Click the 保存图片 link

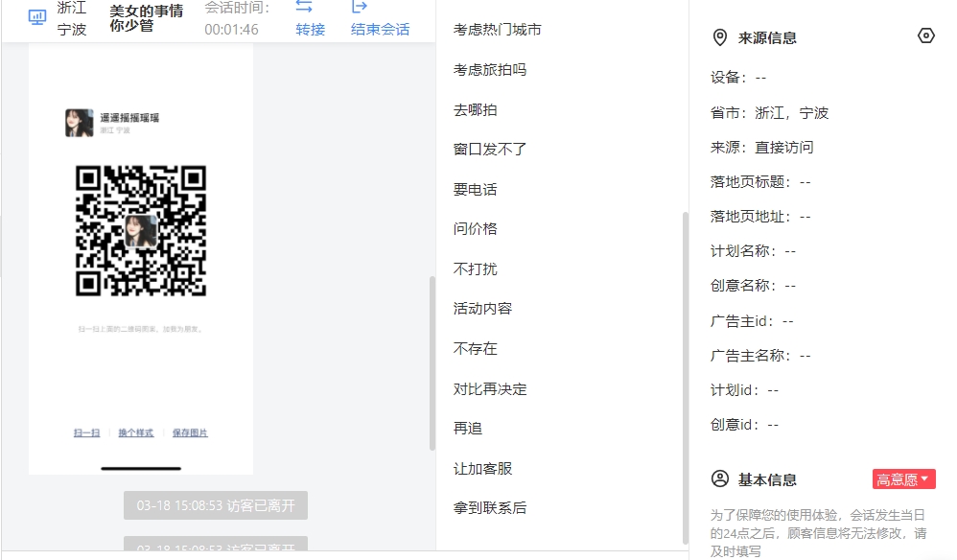[190, 432]
